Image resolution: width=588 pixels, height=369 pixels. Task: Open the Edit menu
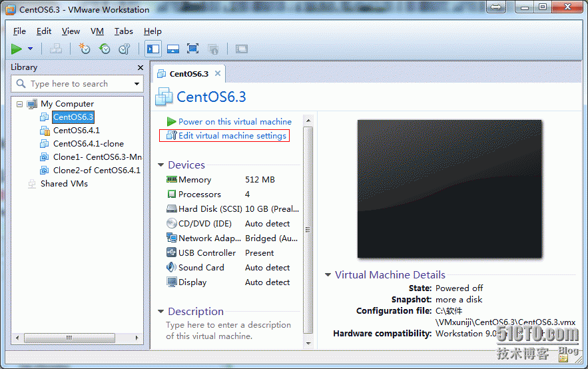click(44, 31)
